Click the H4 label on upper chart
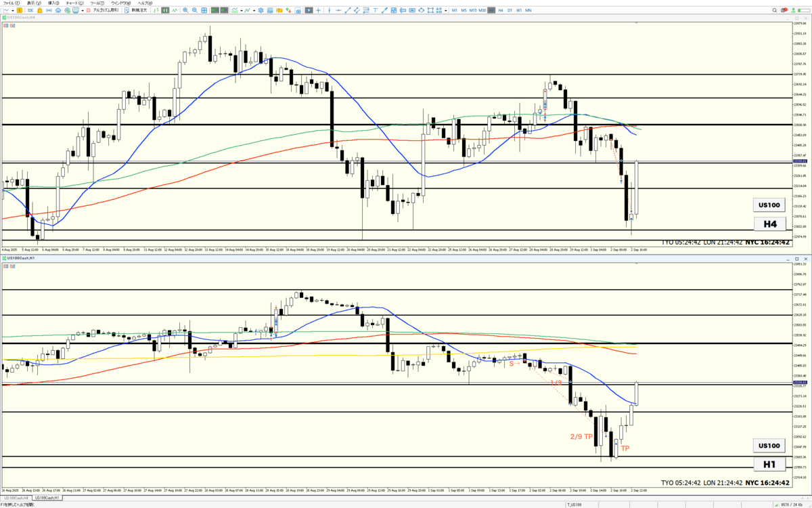Screen dimensions: 812x508 point(770,224)
